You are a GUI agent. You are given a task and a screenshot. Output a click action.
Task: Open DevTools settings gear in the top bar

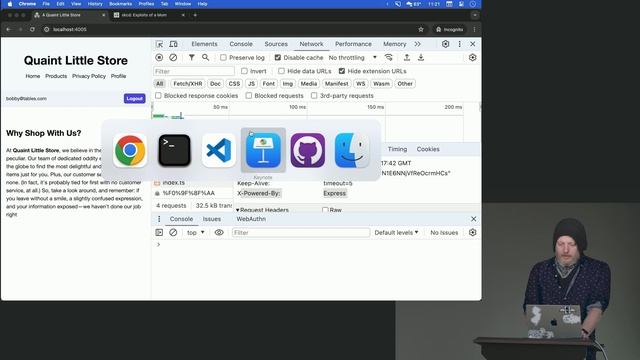click(445, 44)
